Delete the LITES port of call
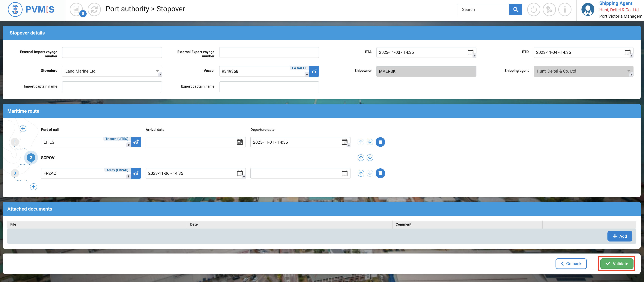Viewport: 644px width, 282px height. click(x=380, y=142)
